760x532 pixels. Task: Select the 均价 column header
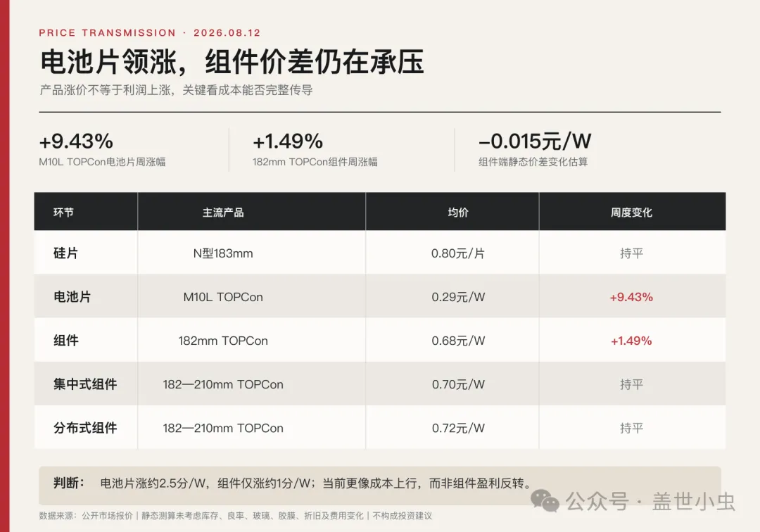[458, 213]
